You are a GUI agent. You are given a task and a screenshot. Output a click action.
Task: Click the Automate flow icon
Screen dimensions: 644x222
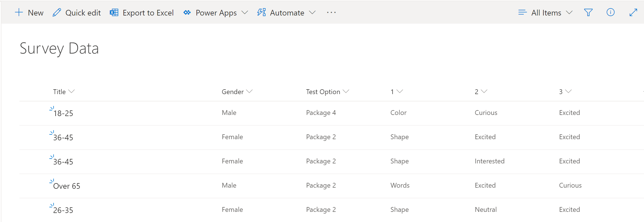261,12
